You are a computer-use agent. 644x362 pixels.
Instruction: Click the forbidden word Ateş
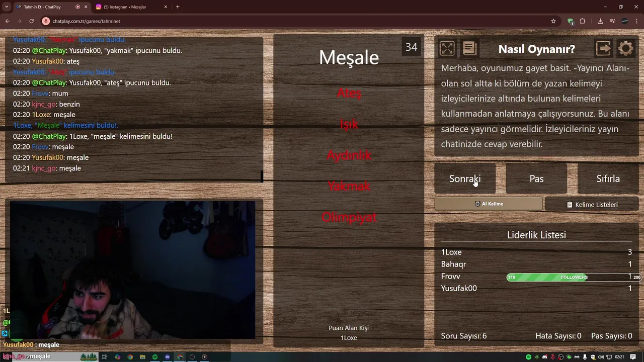tap(349, 93)
